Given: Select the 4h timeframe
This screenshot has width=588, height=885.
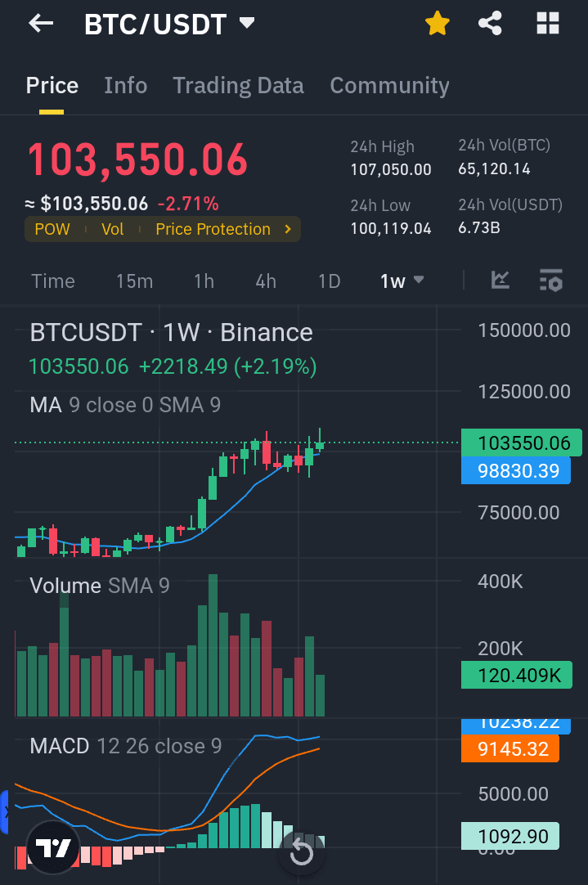Looking at the screenshot, I should click(x=266, y=281).
